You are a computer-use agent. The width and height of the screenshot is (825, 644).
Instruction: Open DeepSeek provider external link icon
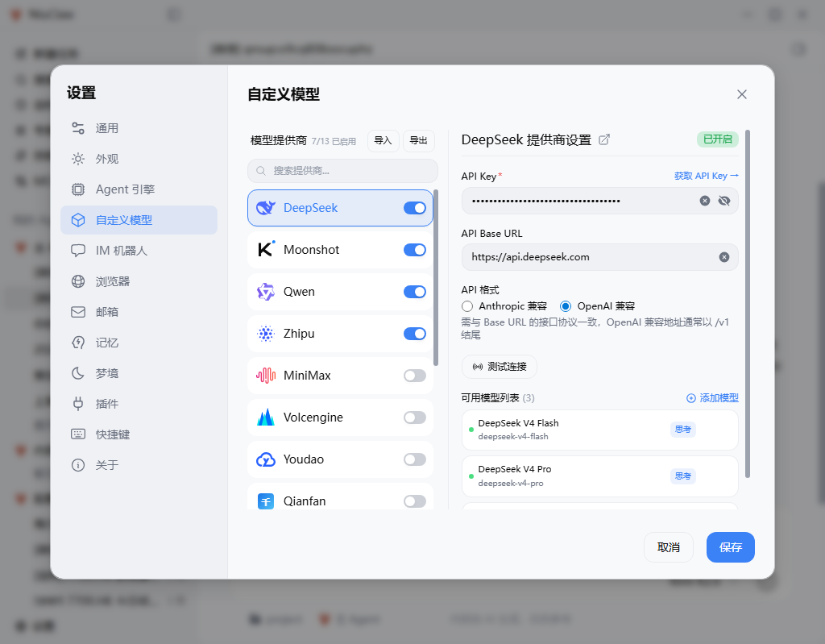[x=604, y=139]
